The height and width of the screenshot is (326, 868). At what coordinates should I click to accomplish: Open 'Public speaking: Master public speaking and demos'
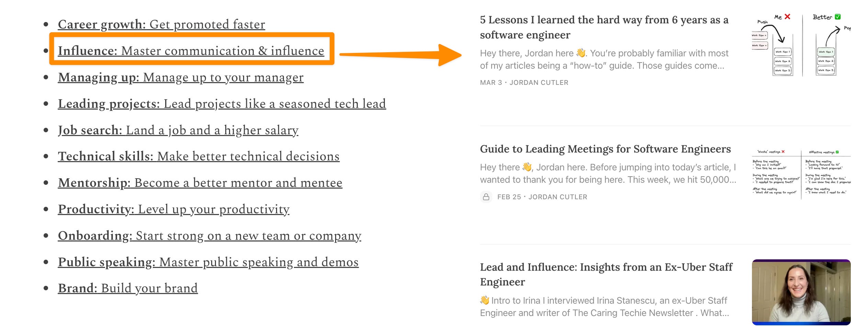(x=209, y=262)
